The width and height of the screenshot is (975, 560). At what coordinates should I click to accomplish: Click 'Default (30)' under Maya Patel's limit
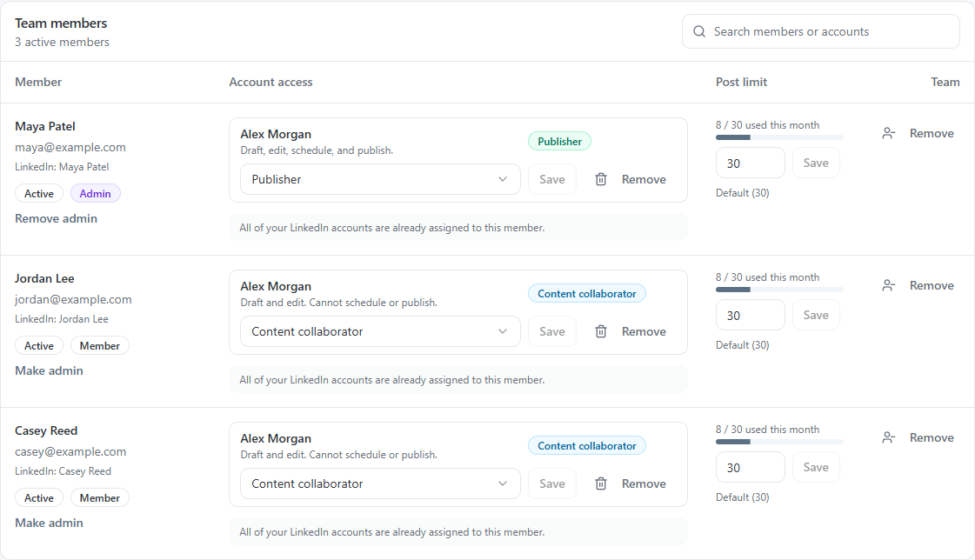[743, 193]
